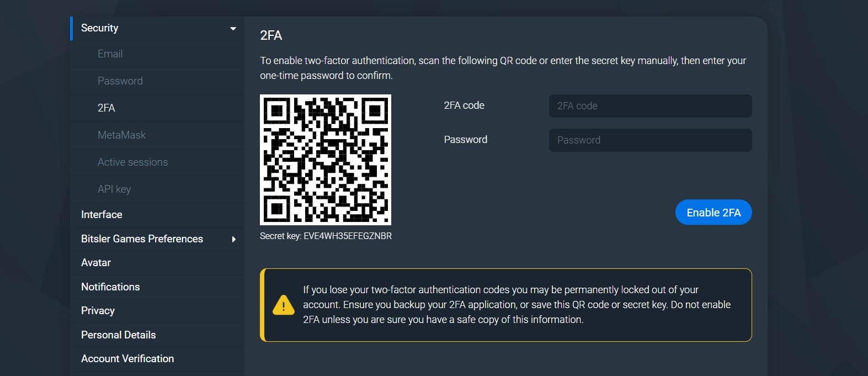Open the MetaMask settings page
This screenshot has height=376, width=868.
click(x=121, y=135)
